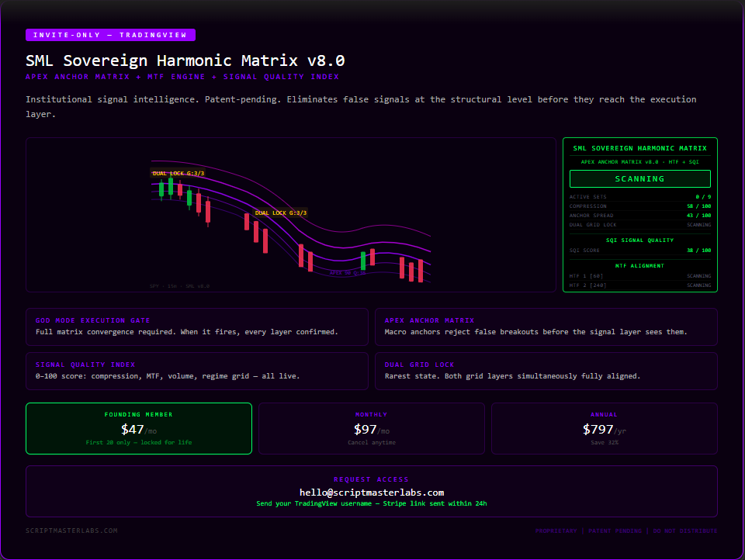Screen dimensions: 745x560
Task: Choose the MONTHLY plan label
Action: [372, 415]
